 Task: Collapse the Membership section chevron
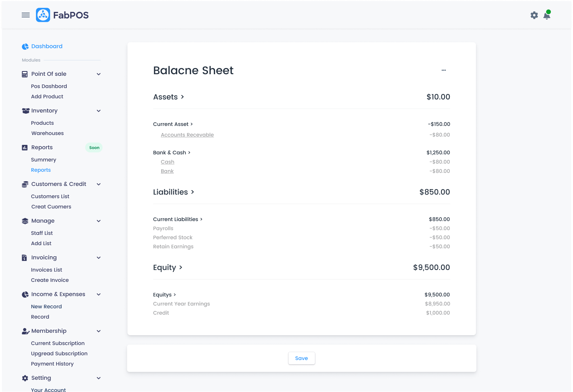click(99, 331)
